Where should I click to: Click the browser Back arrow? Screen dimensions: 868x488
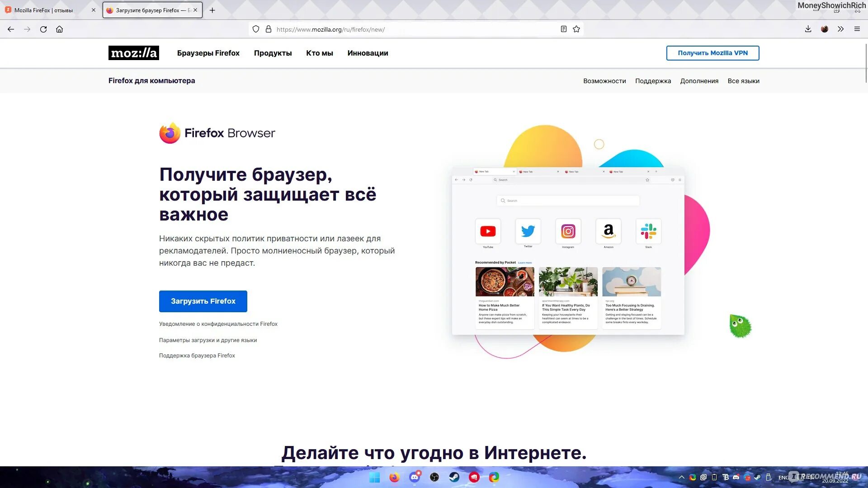click(11, 29)
